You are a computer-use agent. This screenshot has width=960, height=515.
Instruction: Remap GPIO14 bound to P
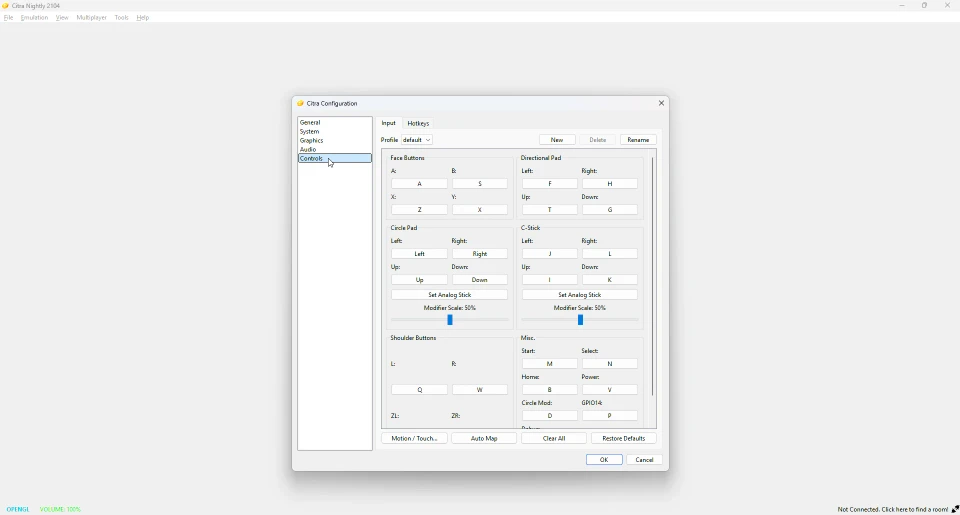point(610,416)
